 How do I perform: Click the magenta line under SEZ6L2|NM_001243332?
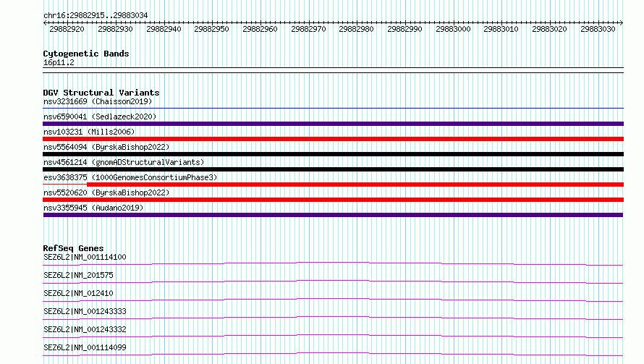coord(333,336)
